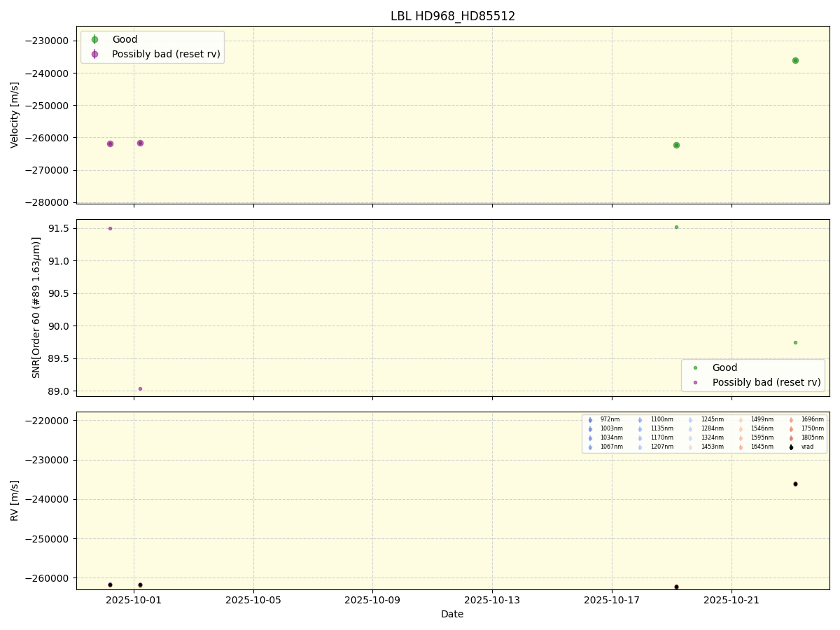Screen dimensions: 840x630
Task: Click the purple Possibly bad marker in the SNR legend
Action: point(695,382)
